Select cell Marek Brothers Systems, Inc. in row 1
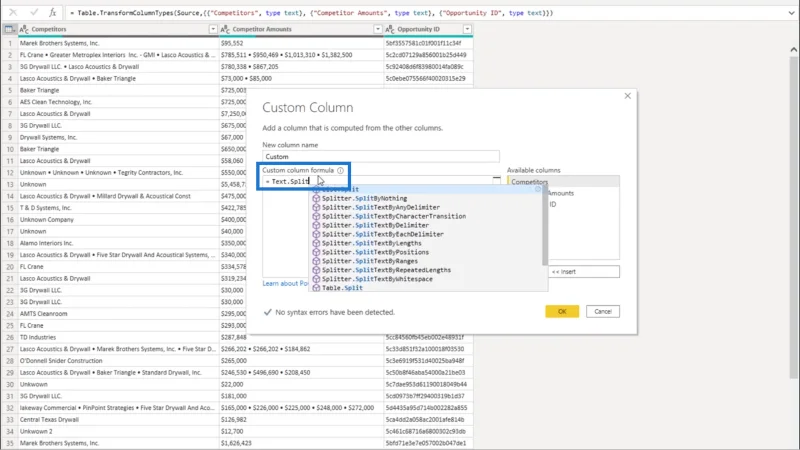This screenshot has width=800, height=450. (x=118, y=43)
